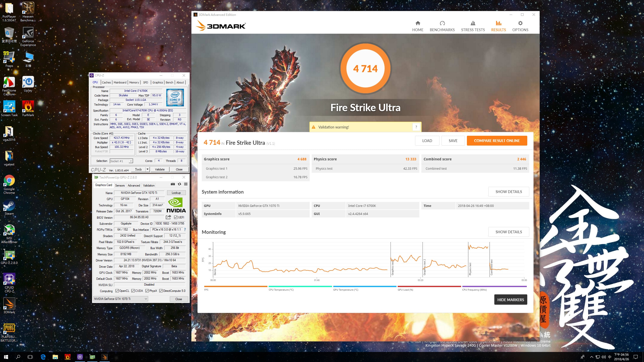This screenshot has height=362, width=644.
Task: Switch to the Memory tab in CPU-Z
Action: [134, 82]
